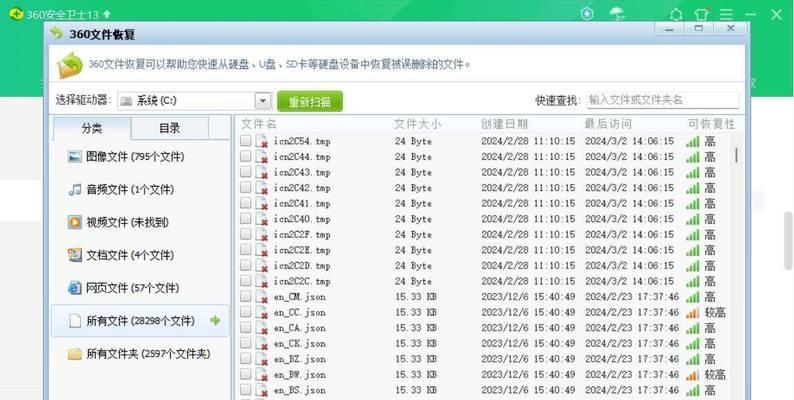Select the icn2C42.tmp file name
The width and height of the screenshot is (794, 400).
point(302,188)
